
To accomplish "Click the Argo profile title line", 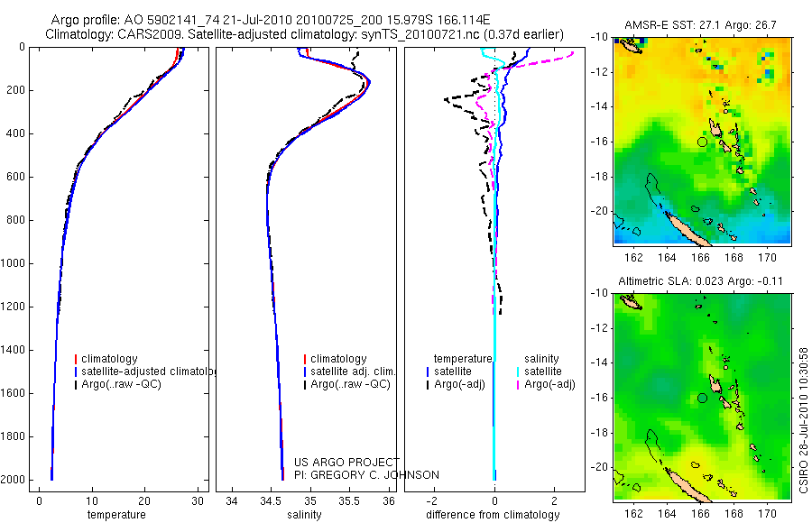I will click(271, 20).
